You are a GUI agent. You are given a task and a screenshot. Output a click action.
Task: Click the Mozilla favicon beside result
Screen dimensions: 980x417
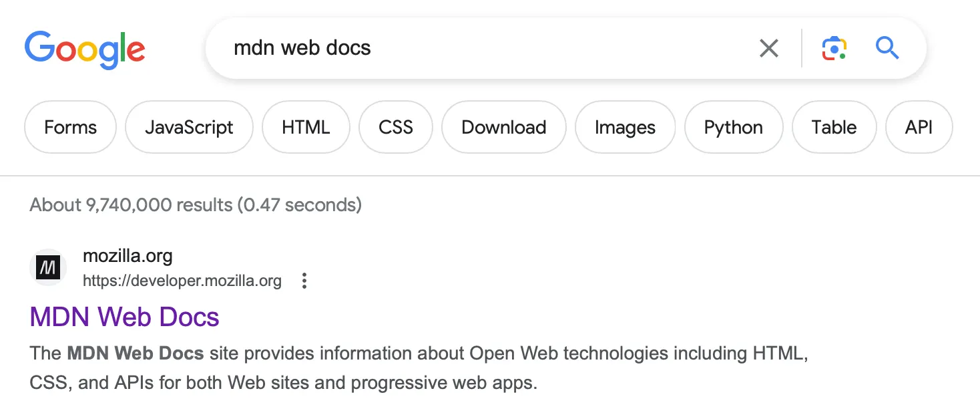tap(48, 268)
